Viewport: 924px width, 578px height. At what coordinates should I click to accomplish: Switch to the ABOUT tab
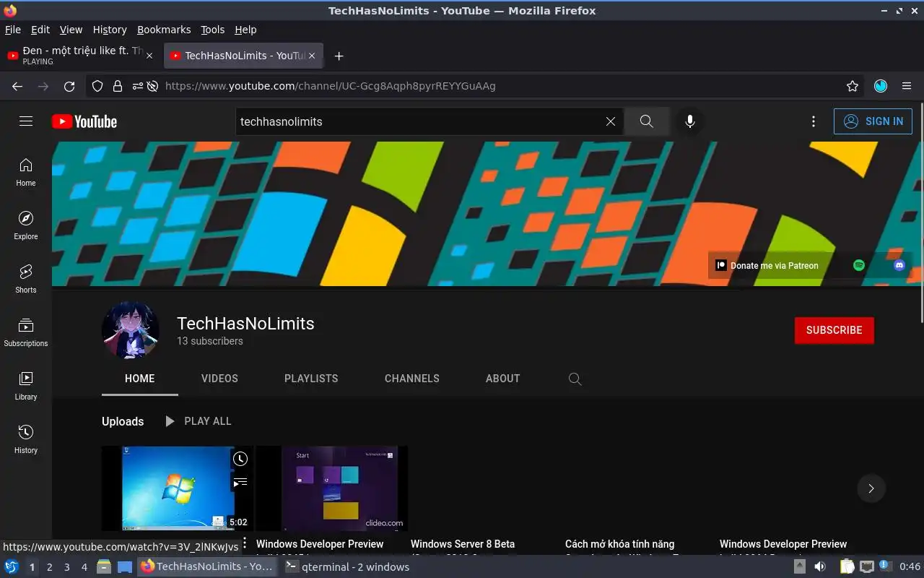(502, 379)
